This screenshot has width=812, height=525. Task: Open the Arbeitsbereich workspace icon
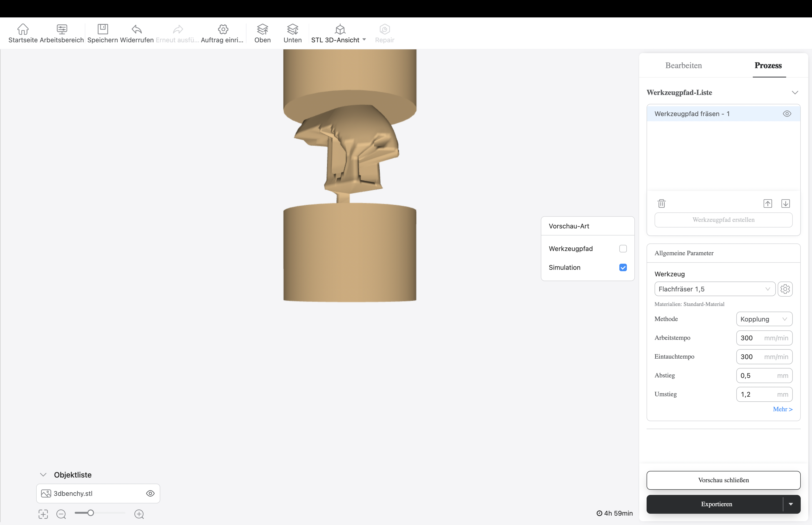(62, 29)
